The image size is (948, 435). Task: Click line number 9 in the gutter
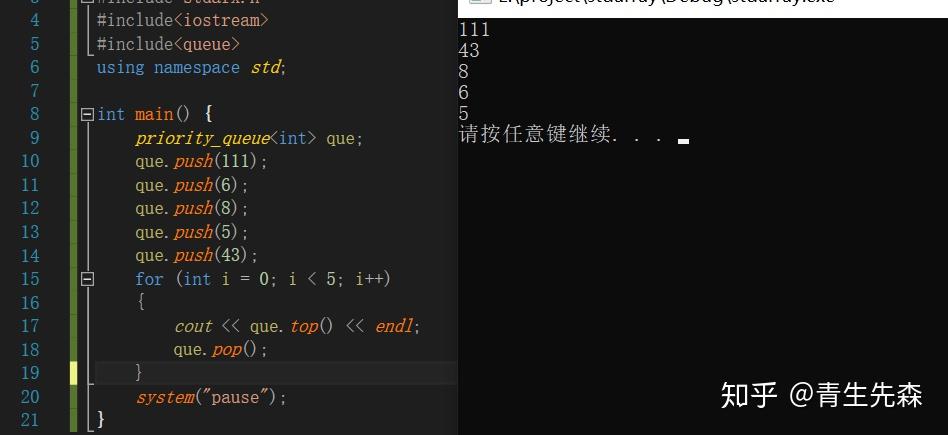coord(34,138)
